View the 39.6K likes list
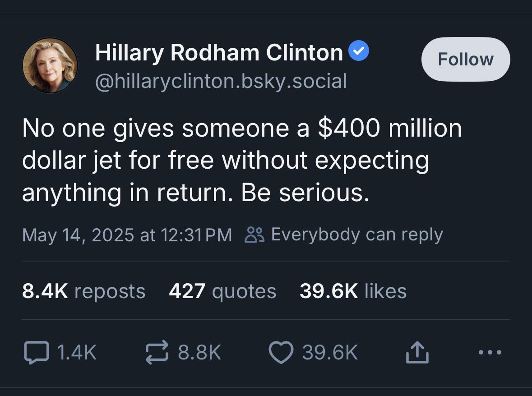 (x=353, y=291)
